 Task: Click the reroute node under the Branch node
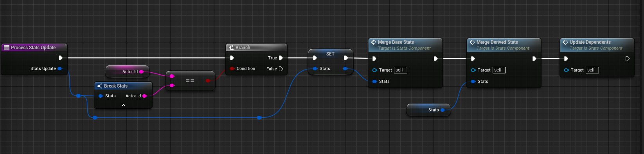click(259, 117)
